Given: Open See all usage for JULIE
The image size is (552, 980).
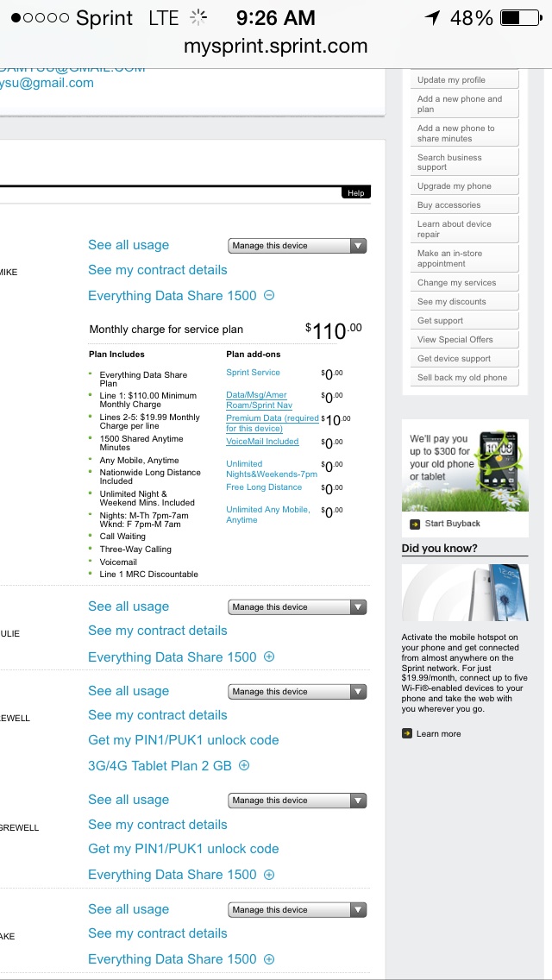Looking at the screenshot, I should tap(129, 606).
